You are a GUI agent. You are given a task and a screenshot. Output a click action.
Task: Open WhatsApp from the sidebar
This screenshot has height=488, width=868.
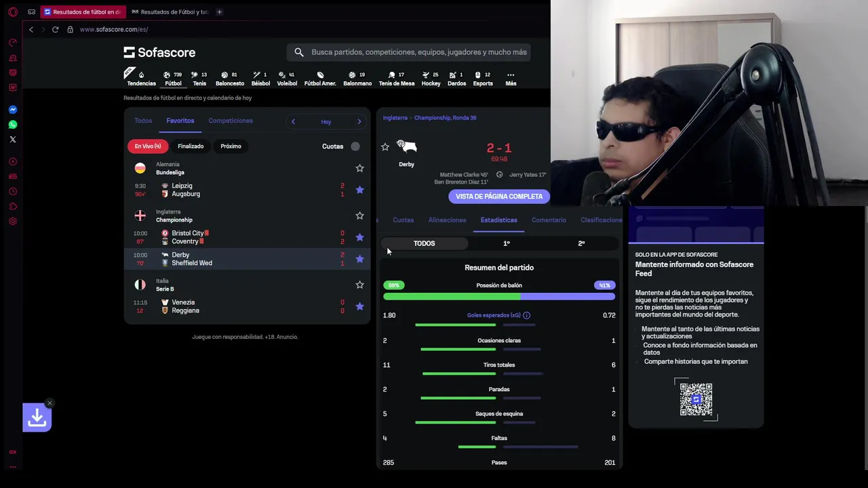click(x=12, y=124)
